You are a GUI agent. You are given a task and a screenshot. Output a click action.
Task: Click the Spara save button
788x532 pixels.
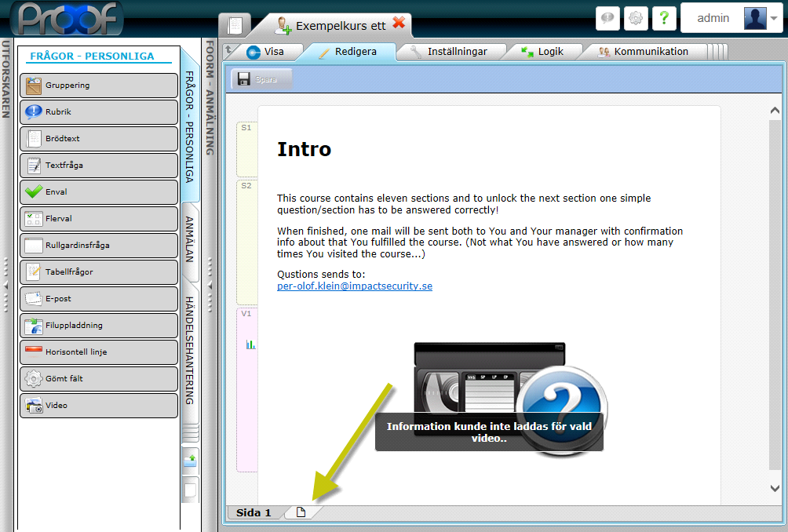pos(262,79)
